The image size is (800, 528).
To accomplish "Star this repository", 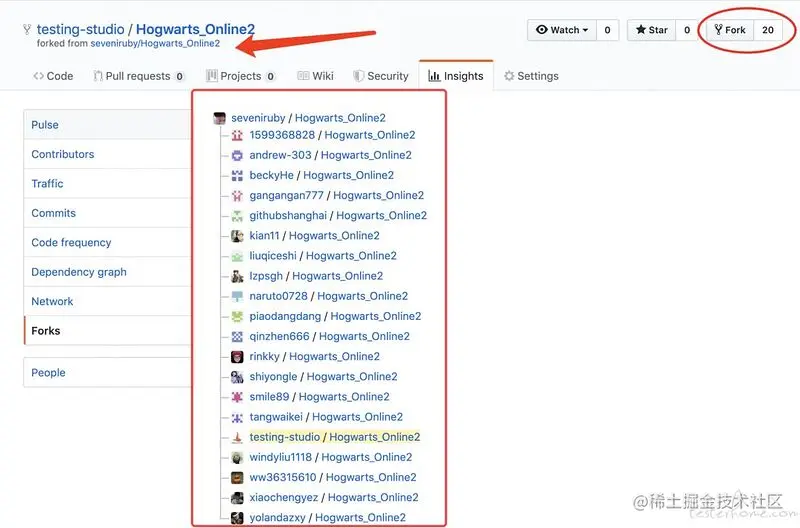I will [652, 30].
